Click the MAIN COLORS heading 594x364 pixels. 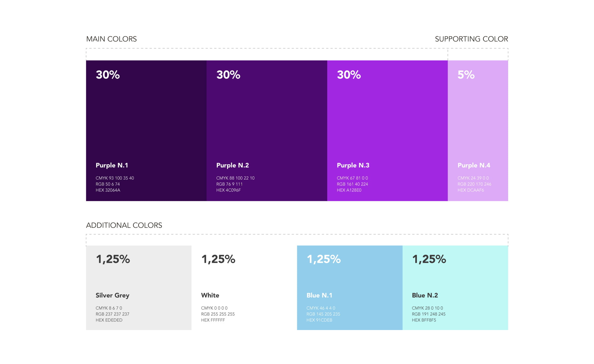[x=111, y=39]
